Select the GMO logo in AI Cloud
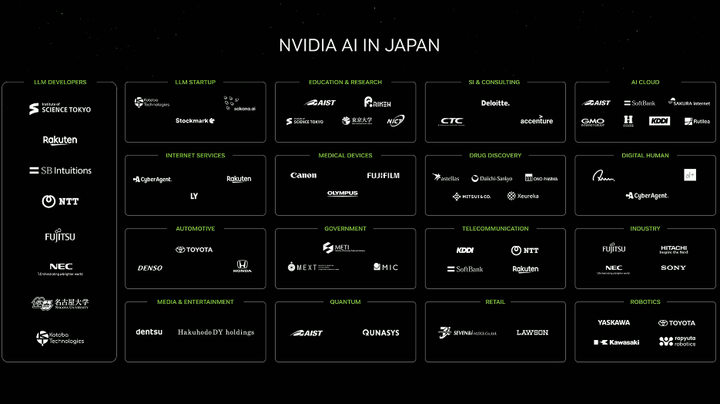 click(593, 122)
